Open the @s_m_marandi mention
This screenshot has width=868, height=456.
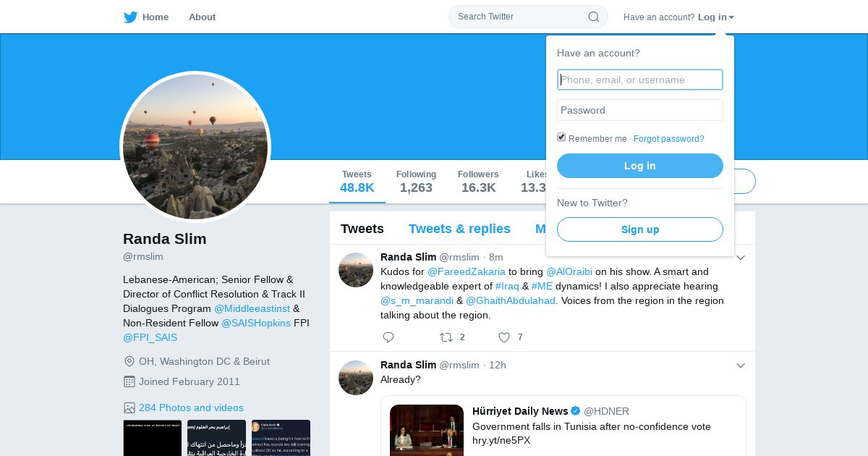tap(417, 300)
